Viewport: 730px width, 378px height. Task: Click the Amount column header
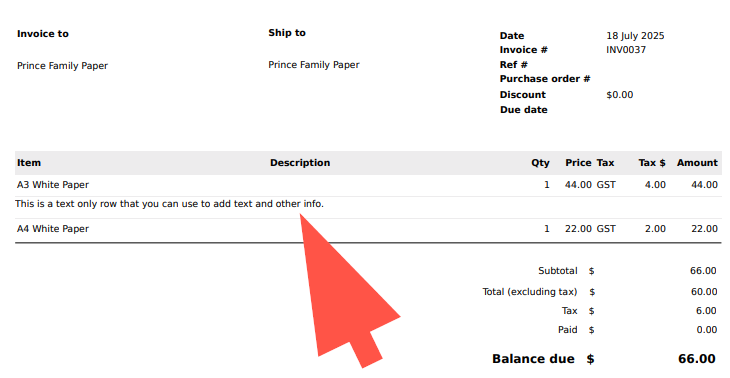pyautogui.click(x=697, y=163)
